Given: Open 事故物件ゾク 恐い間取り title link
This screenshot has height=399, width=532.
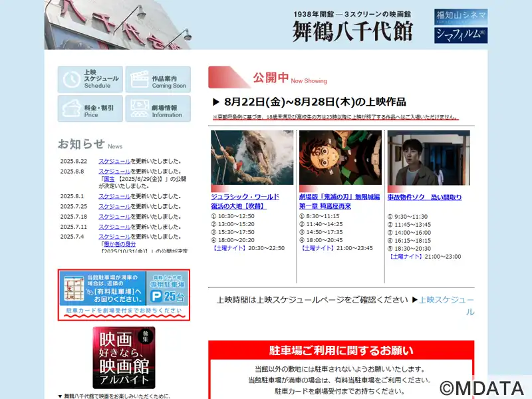Looking at the screenshot, I should [425, 197].
